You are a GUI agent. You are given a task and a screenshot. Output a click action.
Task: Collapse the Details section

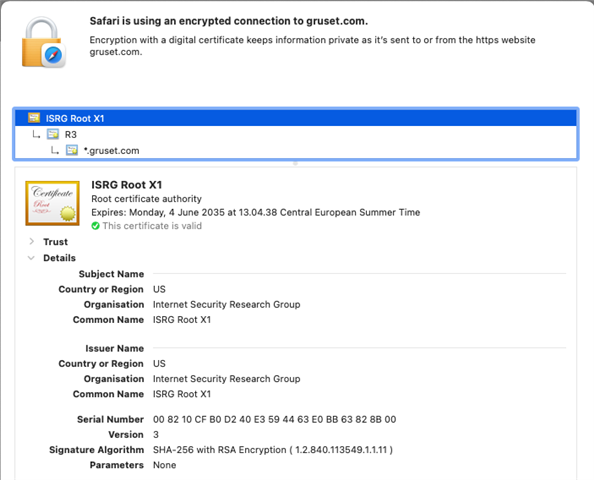coord(31,258)
